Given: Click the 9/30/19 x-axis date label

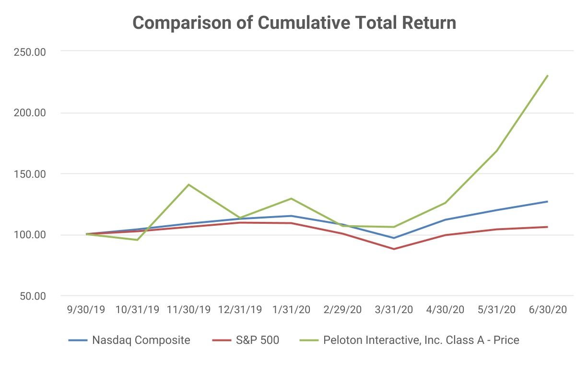Looking at the screenshot, I should 86,310.
